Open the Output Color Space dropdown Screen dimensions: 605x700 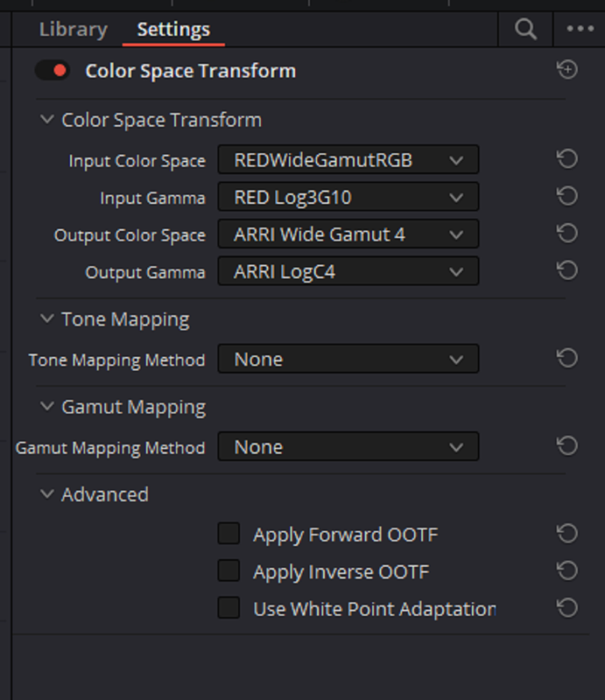point(348,234)
